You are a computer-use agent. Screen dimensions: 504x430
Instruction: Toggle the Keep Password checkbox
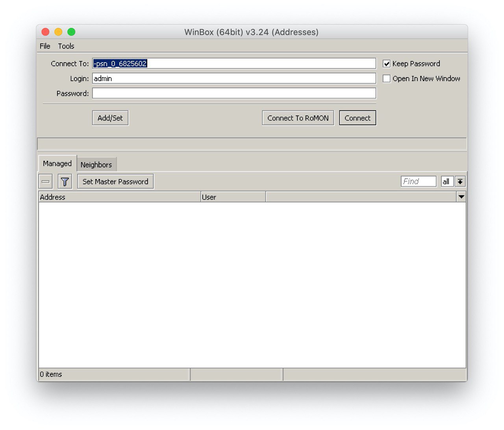(387, 64)
